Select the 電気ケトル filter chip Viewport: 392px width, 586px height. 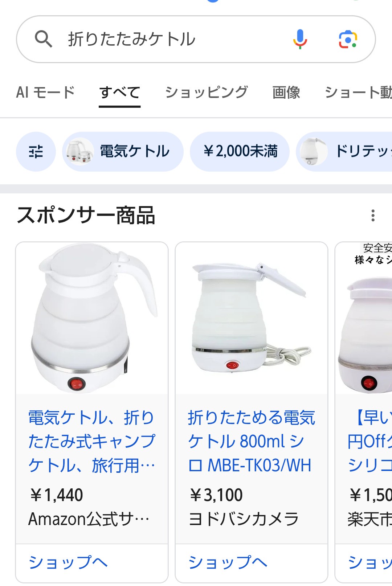click(x=123, y=152)
